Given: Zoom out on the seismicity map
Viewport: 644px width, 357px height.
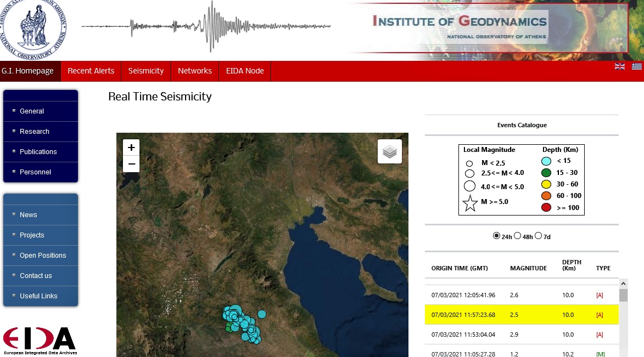Looking at the screenshot, I should pos(131,164).
